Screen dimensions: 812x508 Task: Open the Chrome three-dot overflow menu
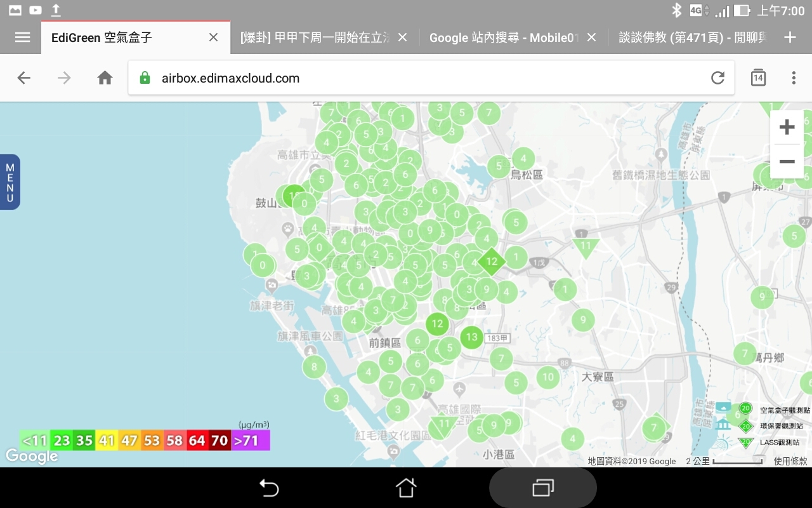(794, 78)
